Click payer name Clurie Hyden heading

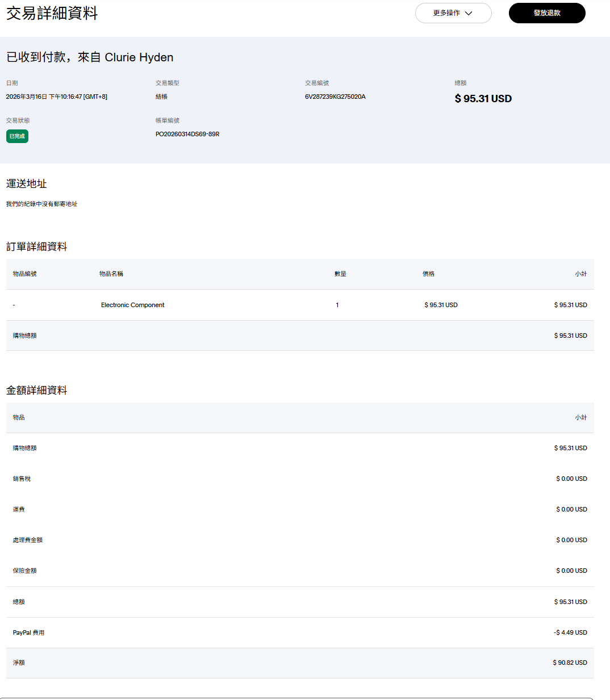[x=139, y=57]
